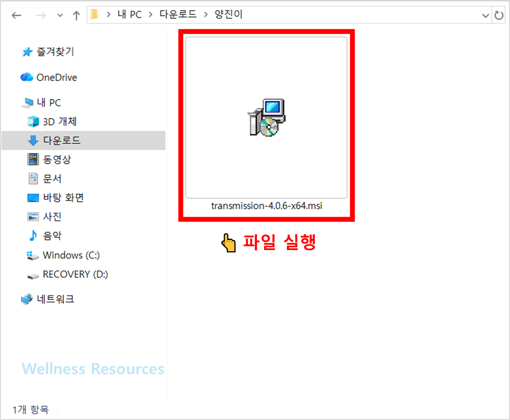
Task: Click the 동영상 film icon
Action: pos(33,159)
